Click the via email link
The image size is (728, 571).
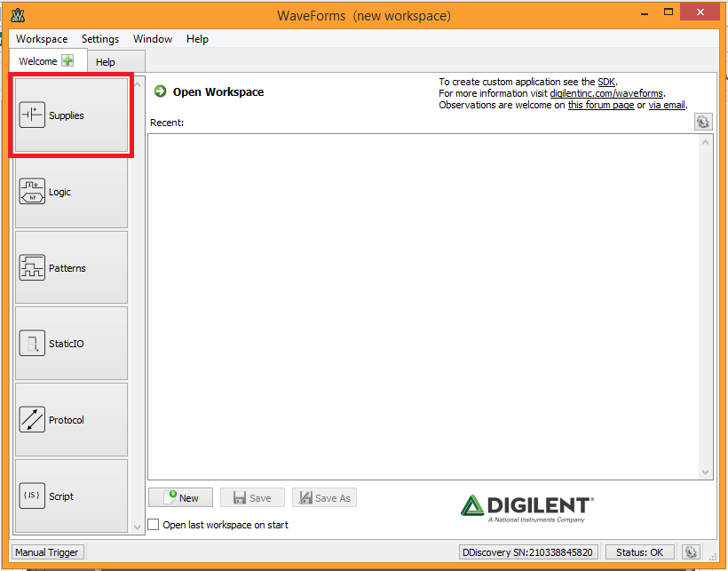pos(667,105)
